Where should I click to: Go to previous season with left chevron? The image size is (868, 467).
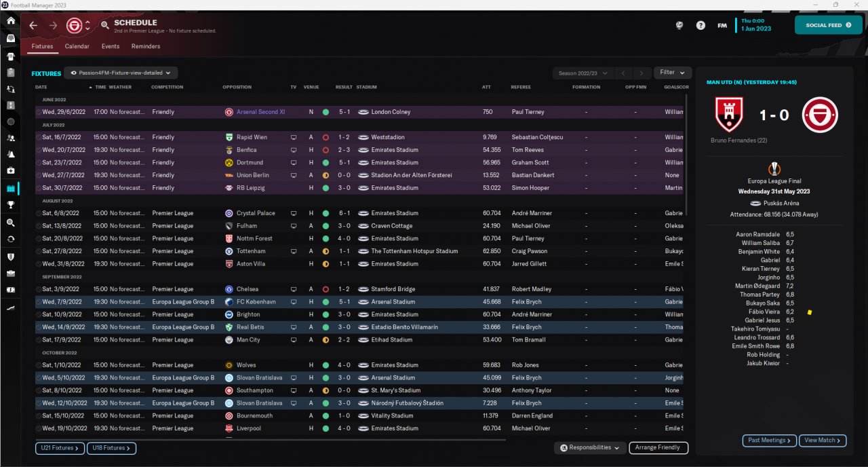623,73
